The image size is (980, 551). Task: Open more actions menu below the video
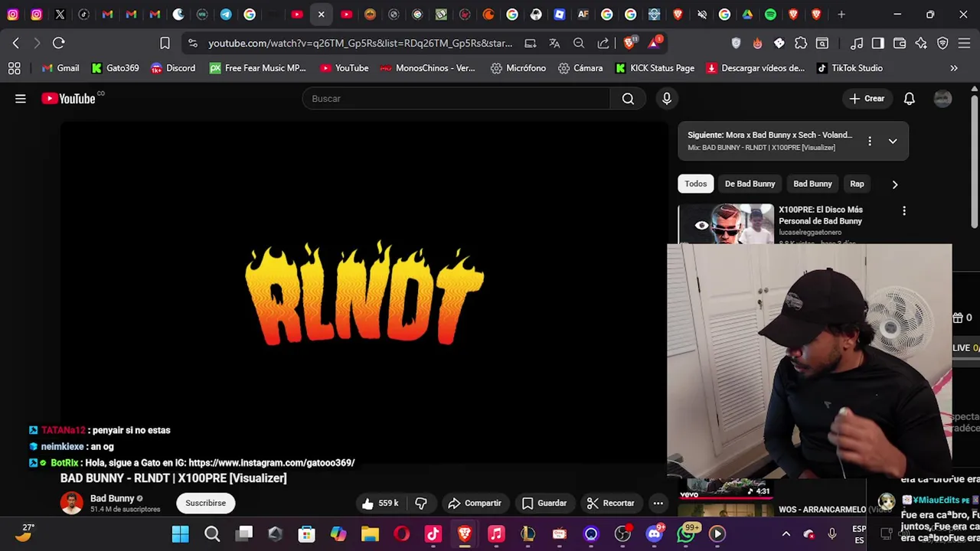coord(658,504)
